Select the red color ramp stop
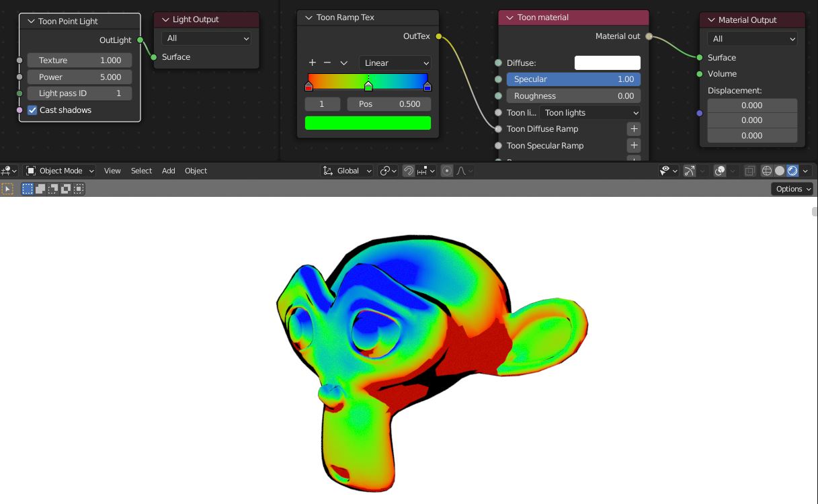 click(309, 86)
